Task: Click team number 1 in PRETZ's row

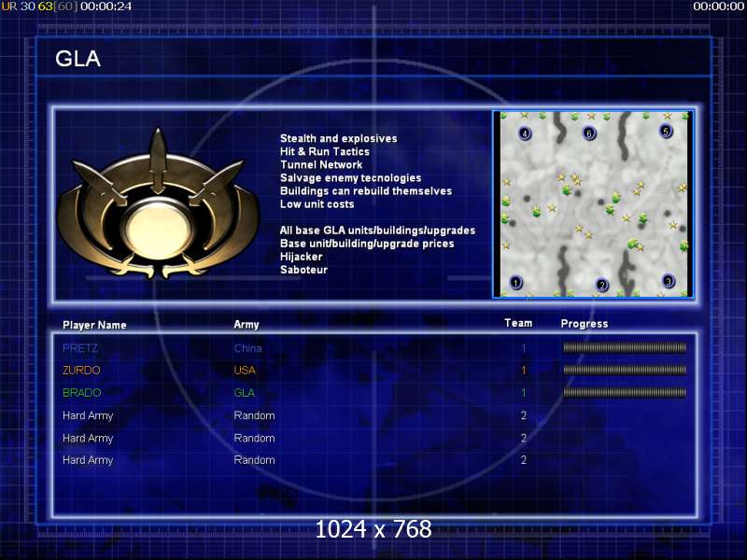Action: (x=524, y=348)
